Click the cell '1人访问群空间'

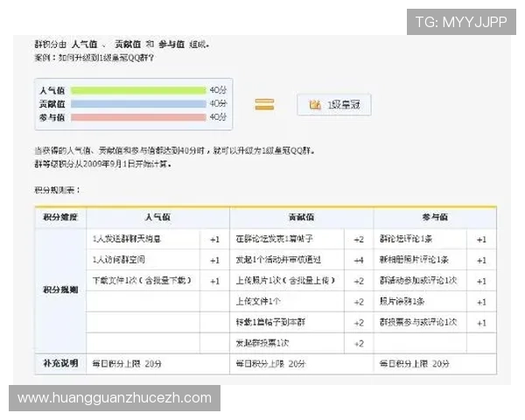(x=143, y=260)
